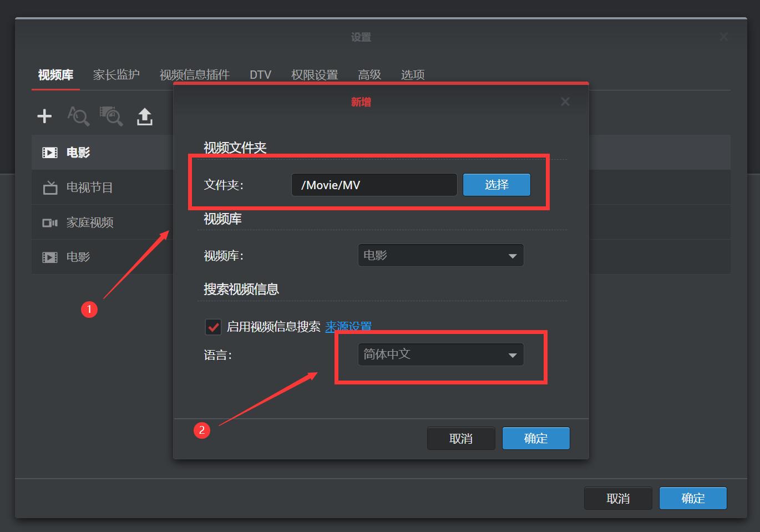Open the DTV settings tab
This screenshot has width=760, height=532.
[x=260, y=74]
